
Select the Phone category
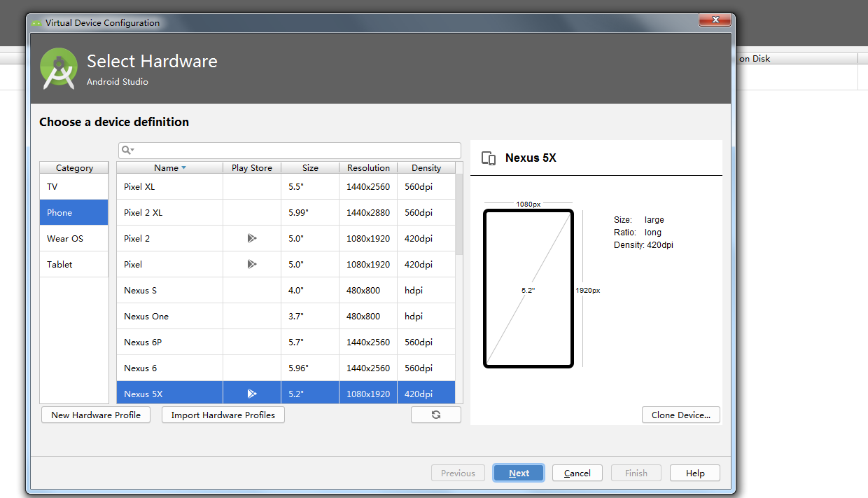coord(74,212)
